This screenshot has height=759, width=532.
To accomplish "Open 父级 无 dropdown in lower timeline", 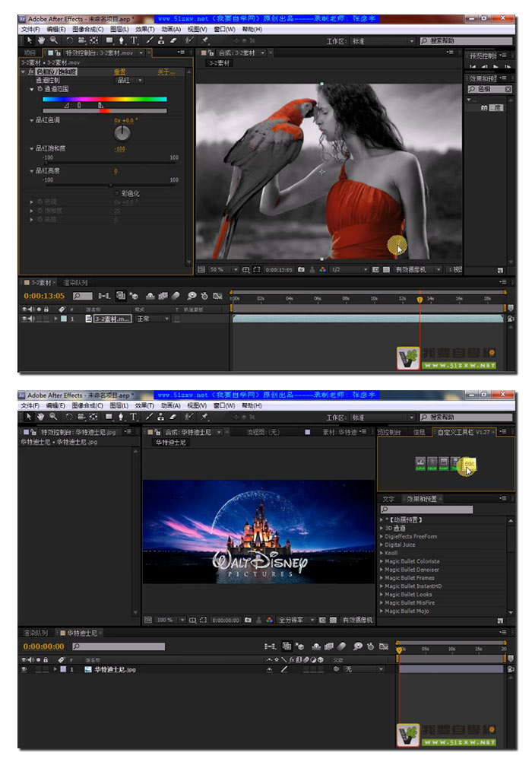I will 364,669.
